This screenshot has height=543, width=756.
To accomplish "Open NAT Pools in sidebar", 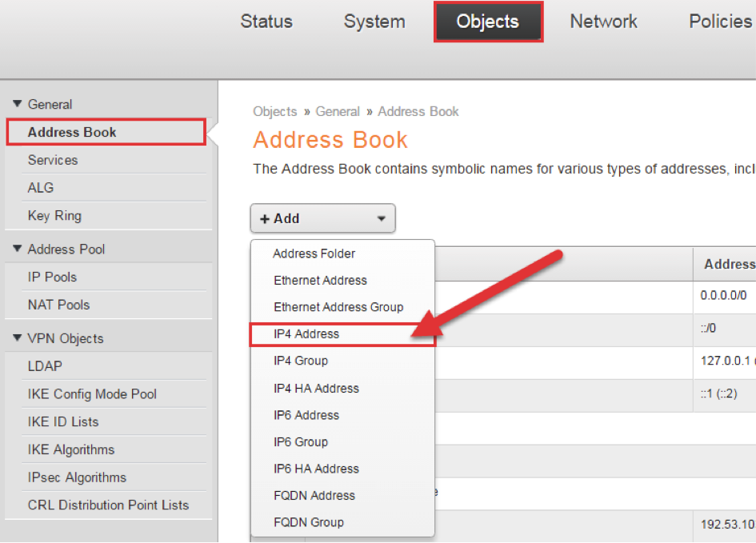I will pyautogui.click(x=114, y=305).
